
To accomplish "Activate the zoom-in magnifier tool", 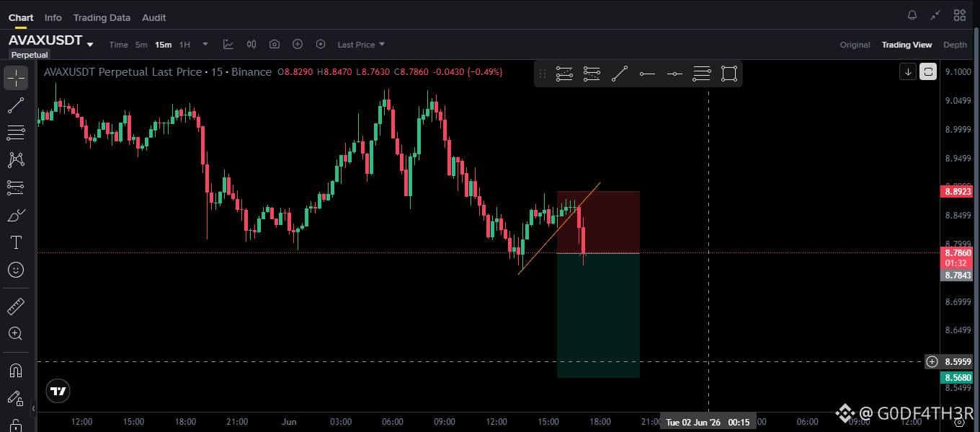I will pyautogui.click(x=16, y=333).
